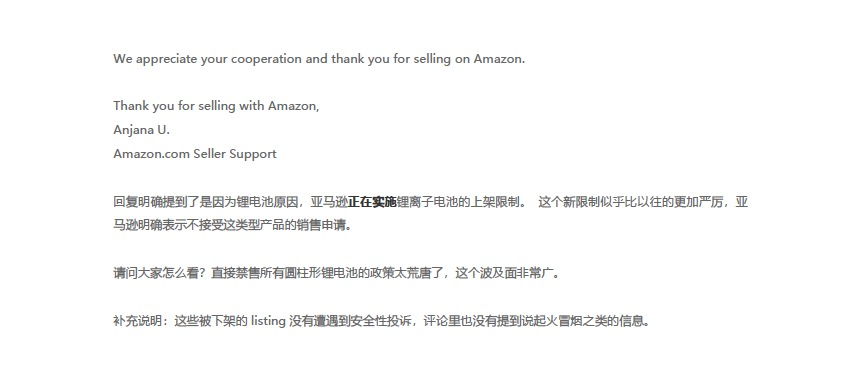Image resolution: width=860 pixels, height=368 pixels.
Task: Click the line Thank you for selling with Amazon,
Action: pos(216,106)
